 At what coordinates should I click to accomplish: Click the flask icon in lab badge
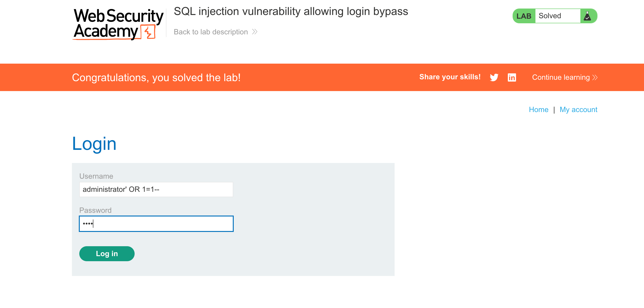[587, 16]
